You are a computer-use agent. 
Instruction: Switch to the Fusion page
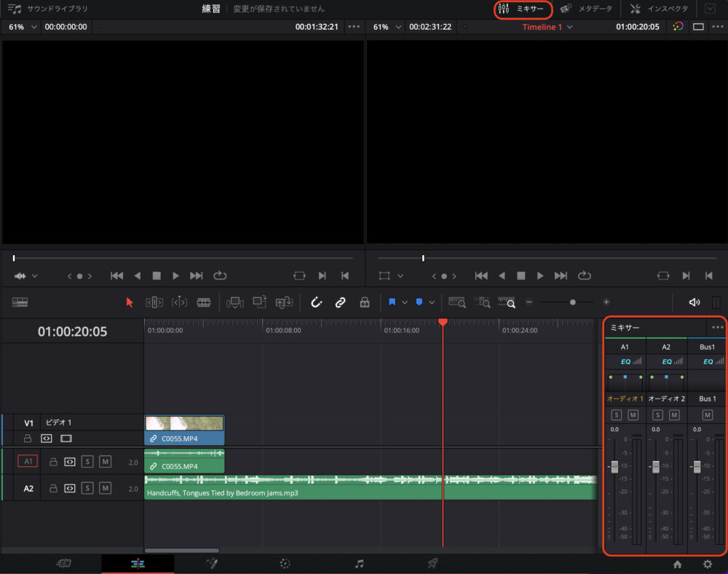pos(211,563)
